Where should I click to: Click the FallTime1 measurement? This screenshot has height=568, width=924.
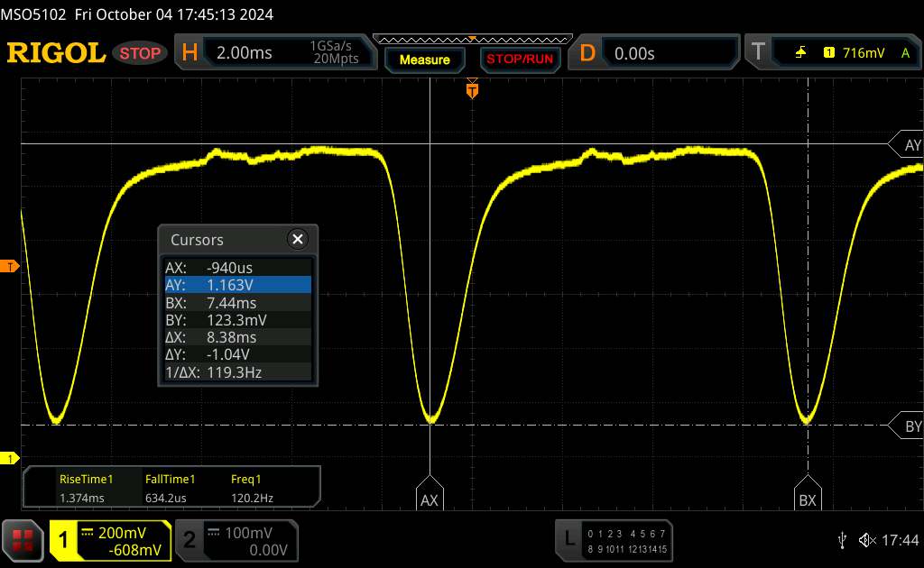[x=170, y=488]
